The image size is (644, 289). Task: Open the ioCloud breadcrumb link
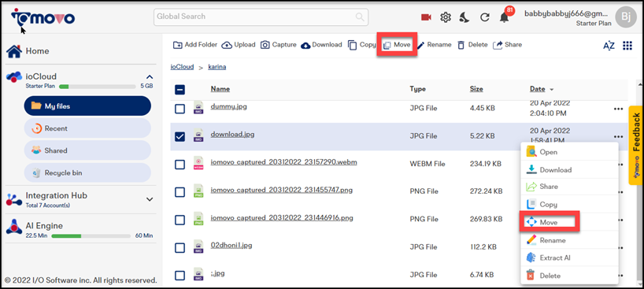tap(182, 67)
